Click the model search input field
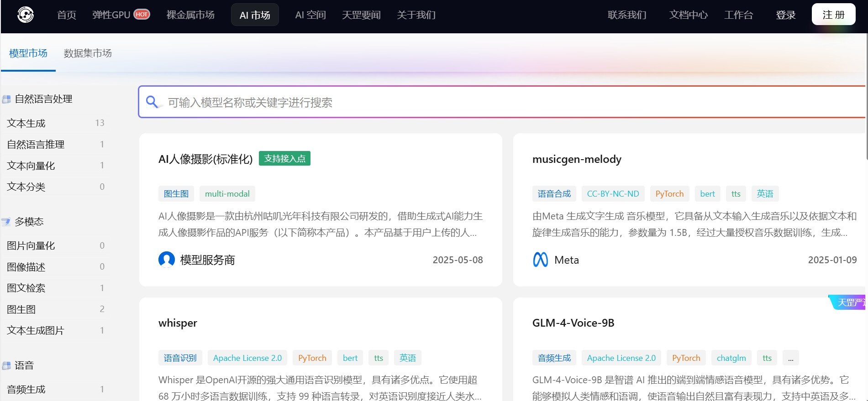Viewport: 868px width, 401px height. tap(502, 102)
